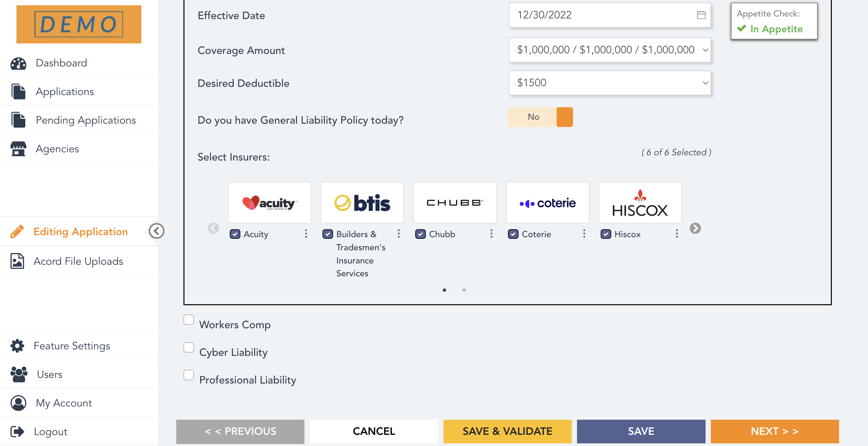
Task: Click the Chubb insurer logo icon
Action: point(454,203)
